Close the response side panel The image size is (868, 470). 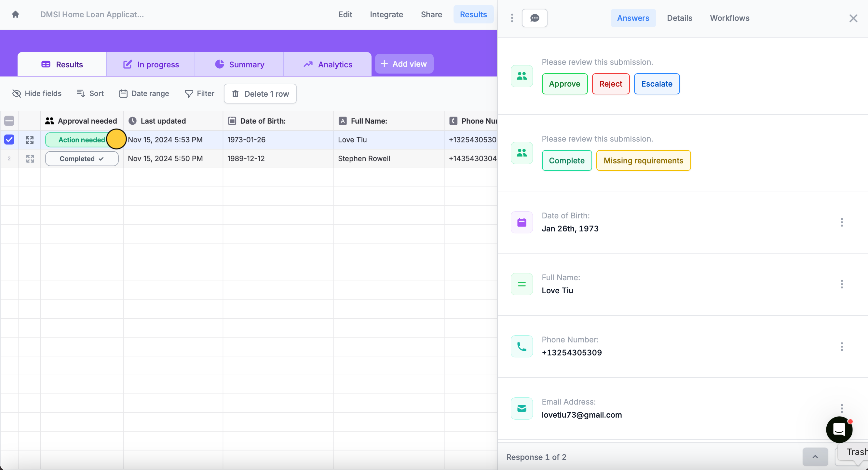[x=853, y=18]
